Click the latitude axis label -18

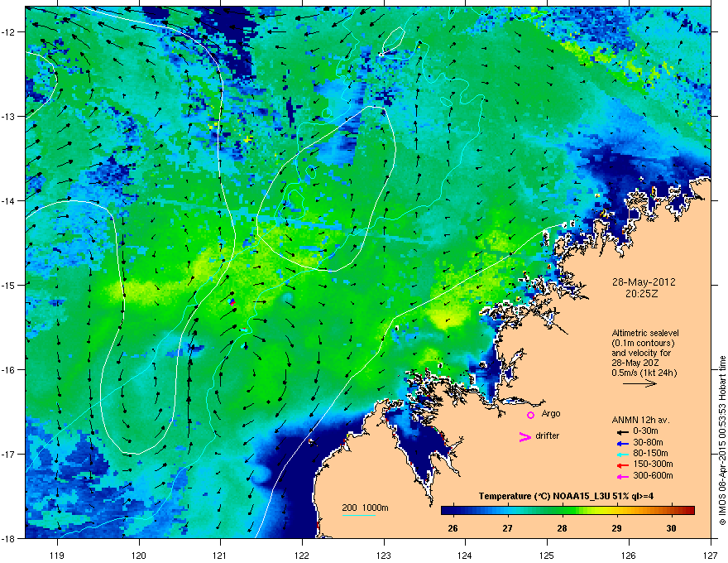tap(9, 538)
